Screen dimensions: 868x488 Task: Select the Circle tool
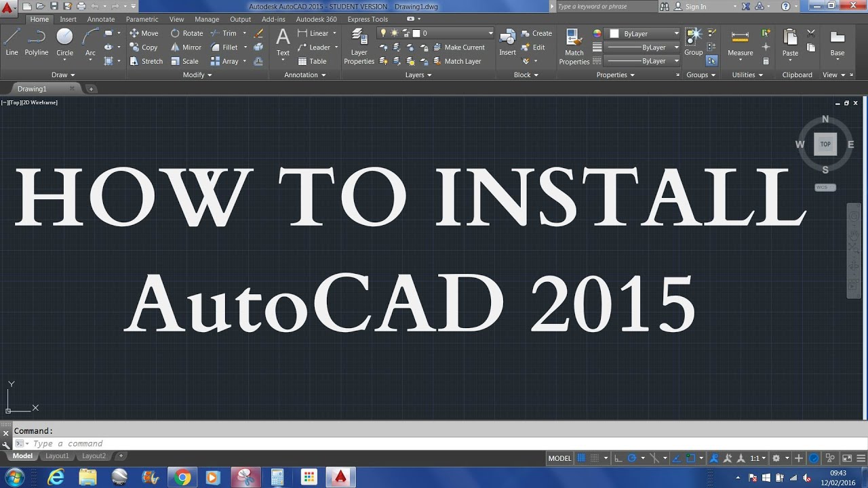(x=64, y=42)
